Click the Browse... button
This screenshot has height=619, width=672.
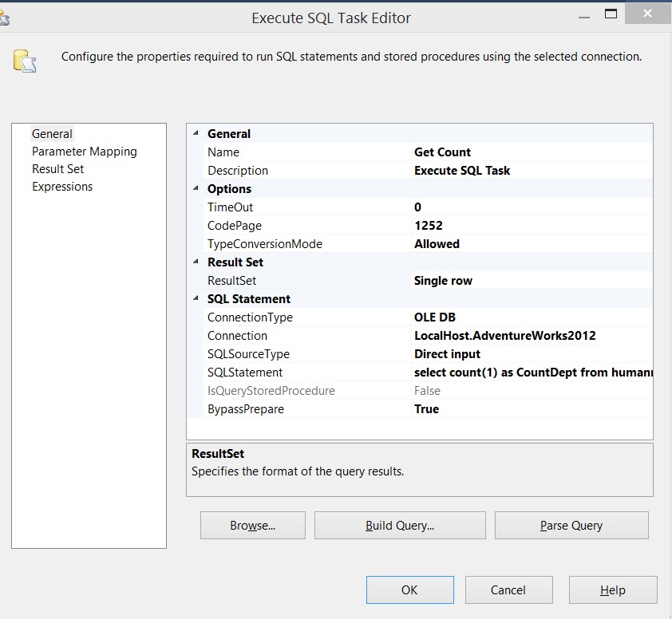(x=253, y=525)
